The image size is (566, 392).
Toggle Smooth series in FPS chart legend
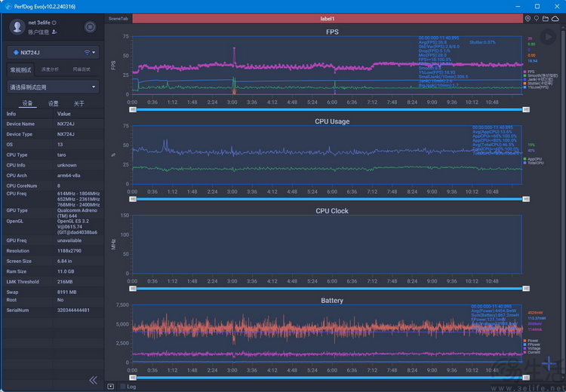pos(540,75)
